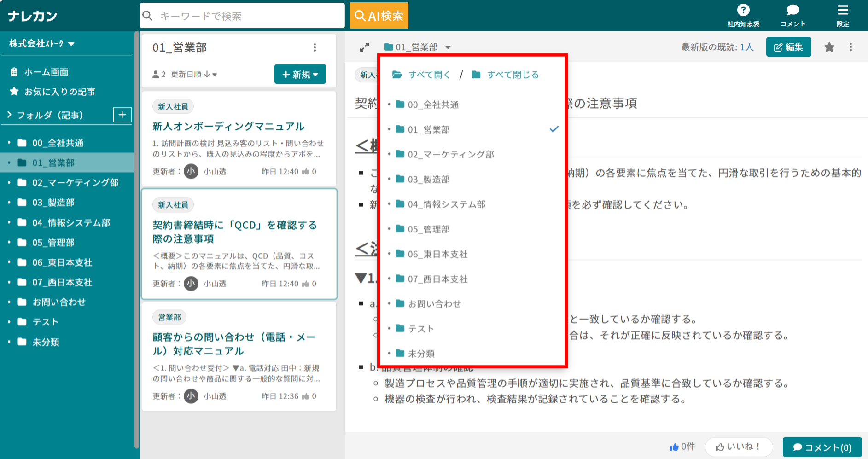Viewport: 868px width, 459px height.
Task: Expand the article with fullscreen arrows icon
Action: click(x=364, y=46)
